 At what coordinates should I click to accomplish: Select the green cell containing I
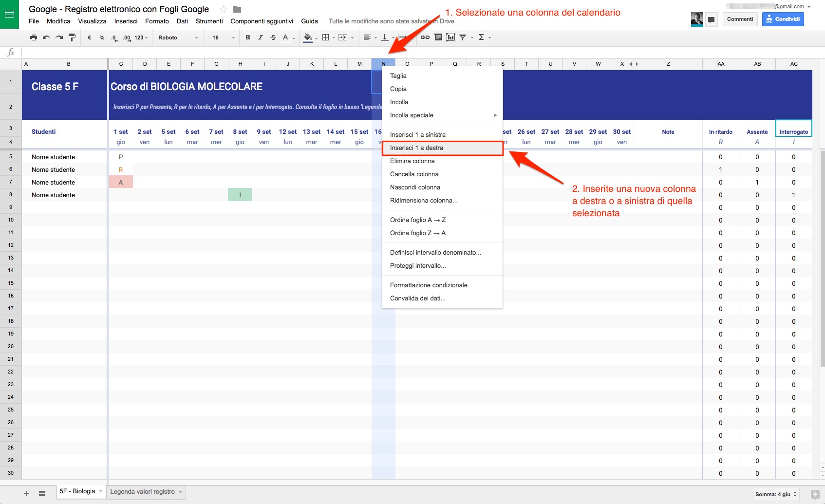tap(240, 195)
